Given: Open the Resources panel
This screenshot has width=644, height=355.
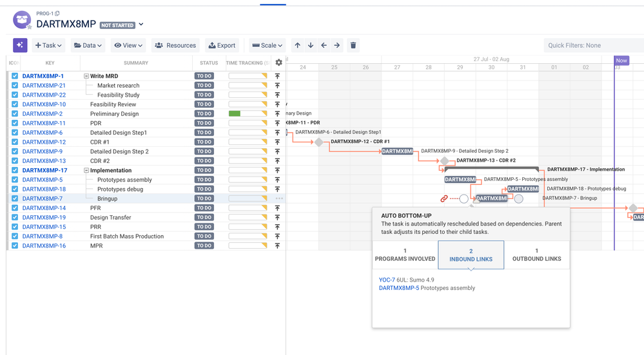Looking at the screenshot, I should (175, 45).
